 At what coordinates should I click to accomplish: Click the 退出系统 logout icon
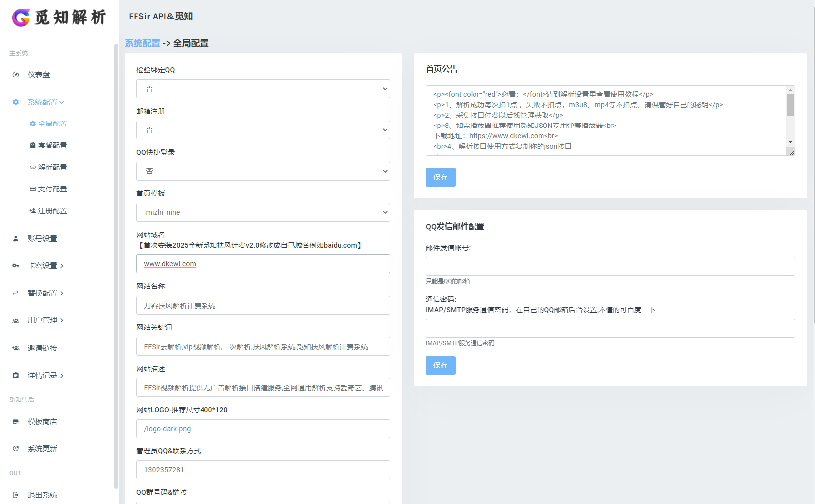click(15, 495)
